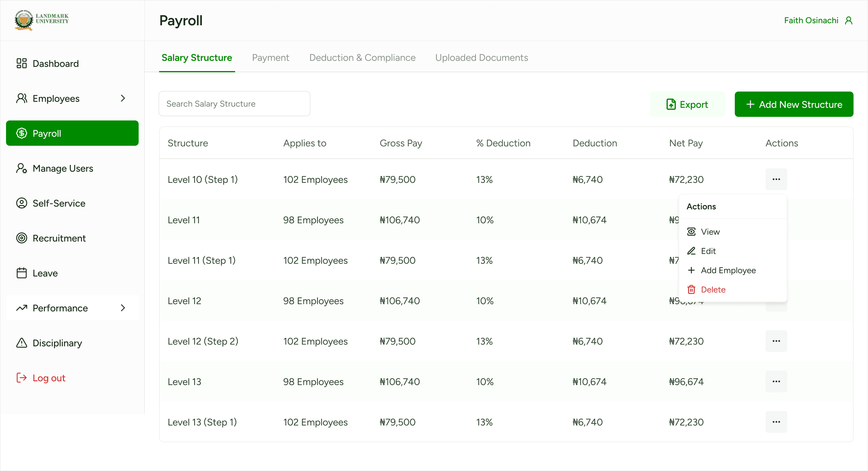Choose Delete from the Actions popup
Image resolution: width=868 pixels, height=471 pixels.
pyautogui.click(x=713, y=289)
